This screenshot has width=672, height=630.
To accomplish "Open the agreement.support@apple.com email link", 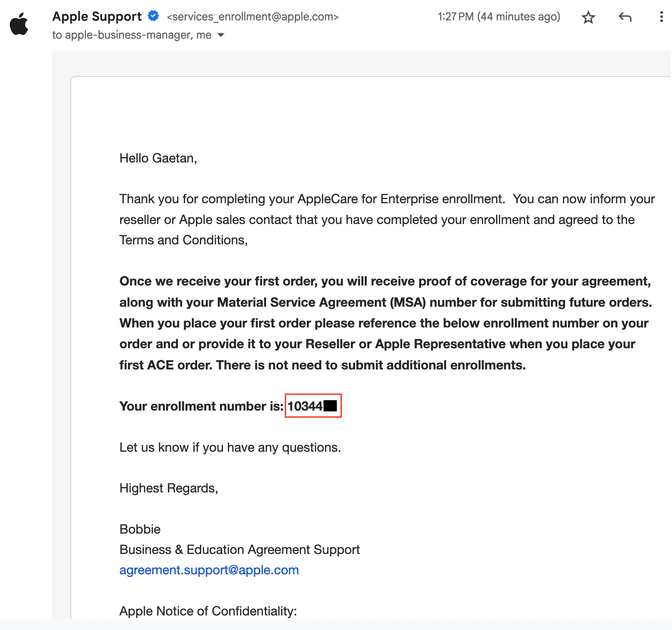I will click(209, 570).
